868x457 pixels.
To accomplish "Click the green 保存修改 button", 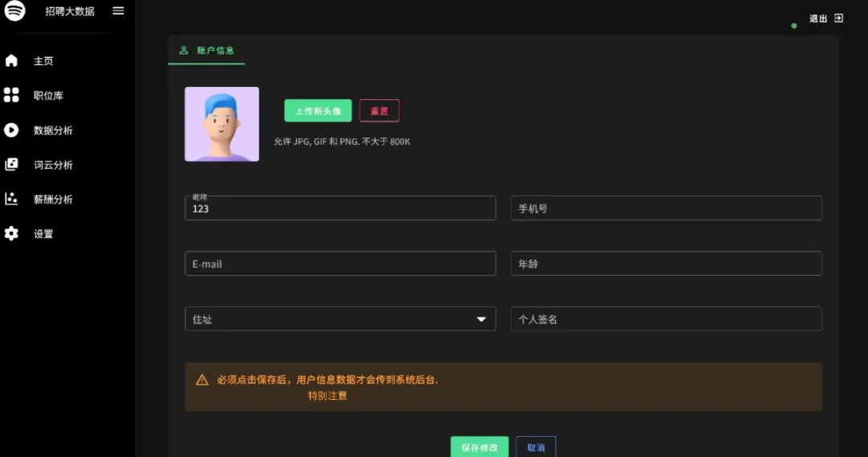I will pyautogui.click(x=479, y=447).
